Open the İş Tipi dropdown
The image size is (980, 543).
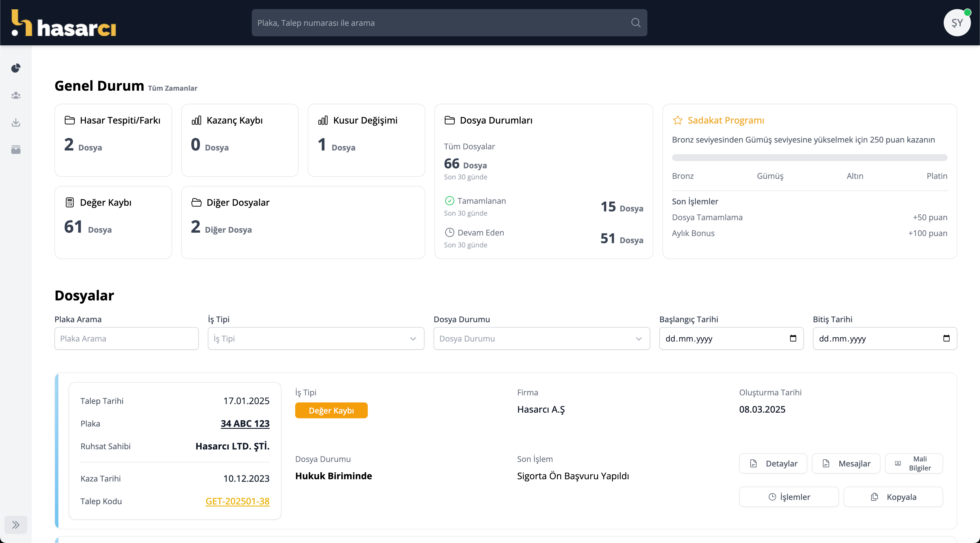(x=316, y=338)
